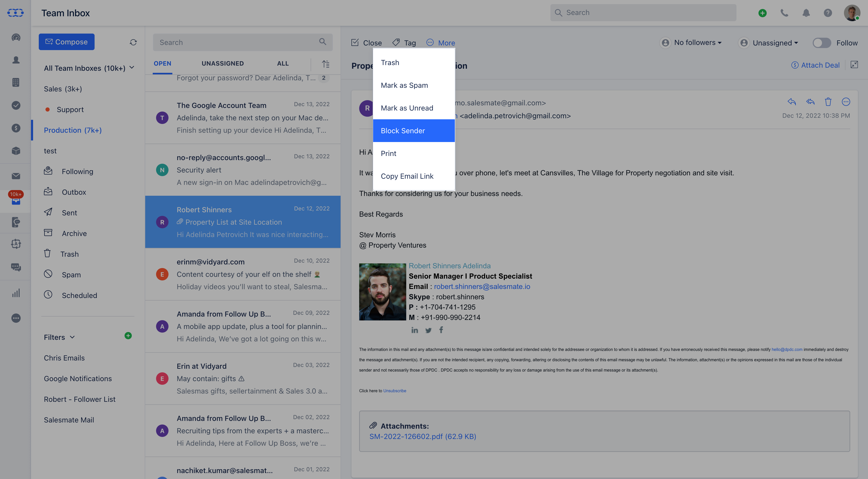Expand conversation to full view icon

(x=854, y=65)
